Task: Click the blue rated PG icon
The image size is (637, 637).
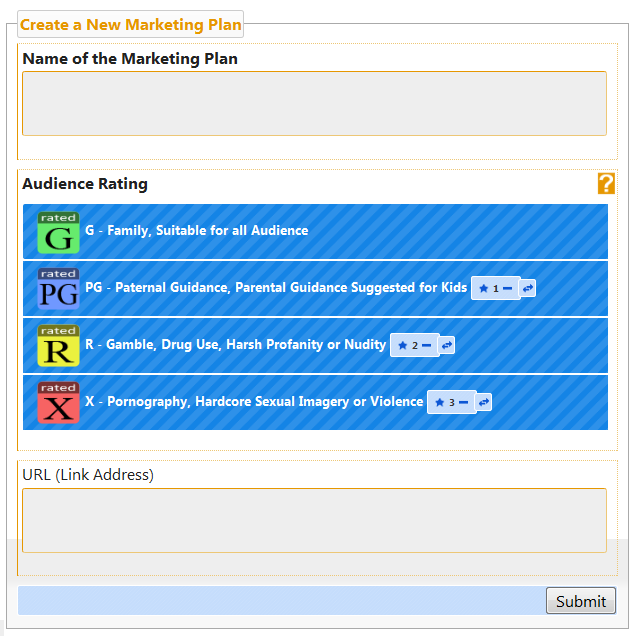Action: point(58,289)
